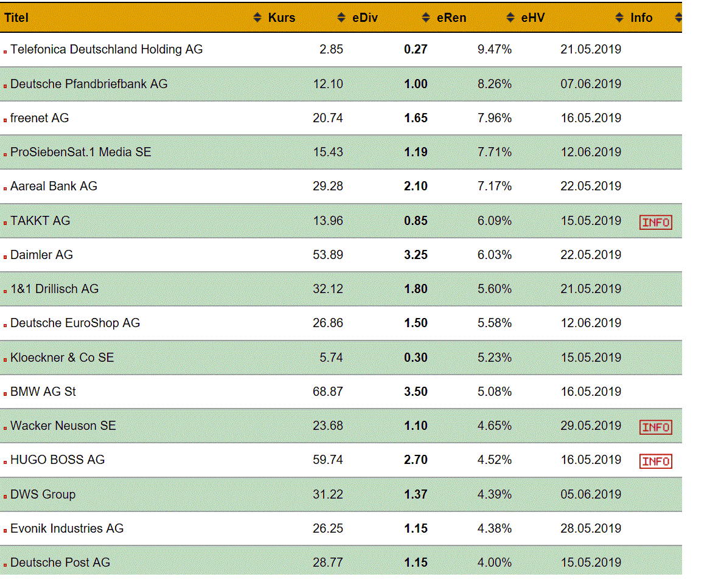The height and width of the screenshot is (588, 707).
Task: Open Daimler AG stock entry
Action: (x=41, y=255)
